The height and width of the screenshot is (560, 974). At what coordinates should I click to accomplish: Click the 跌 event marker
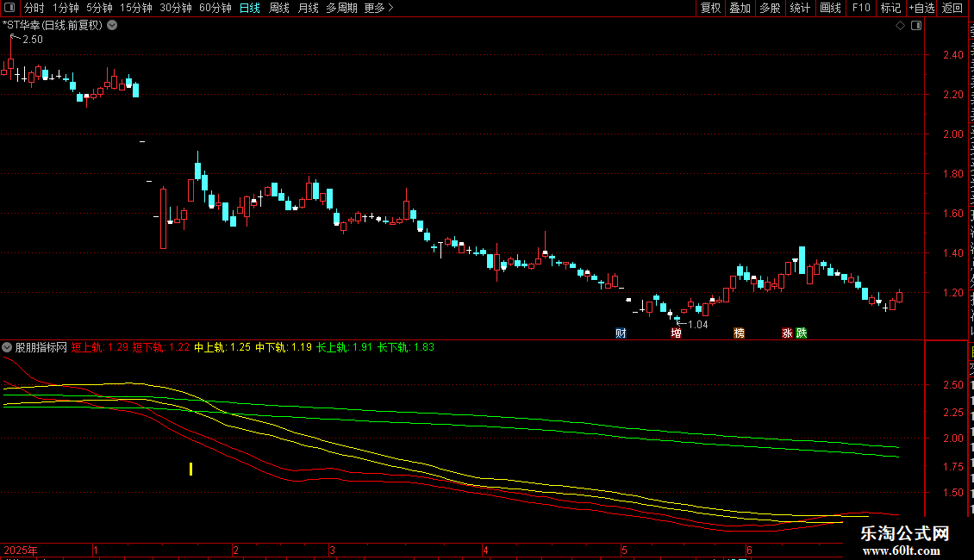click(x=802, y=333)
